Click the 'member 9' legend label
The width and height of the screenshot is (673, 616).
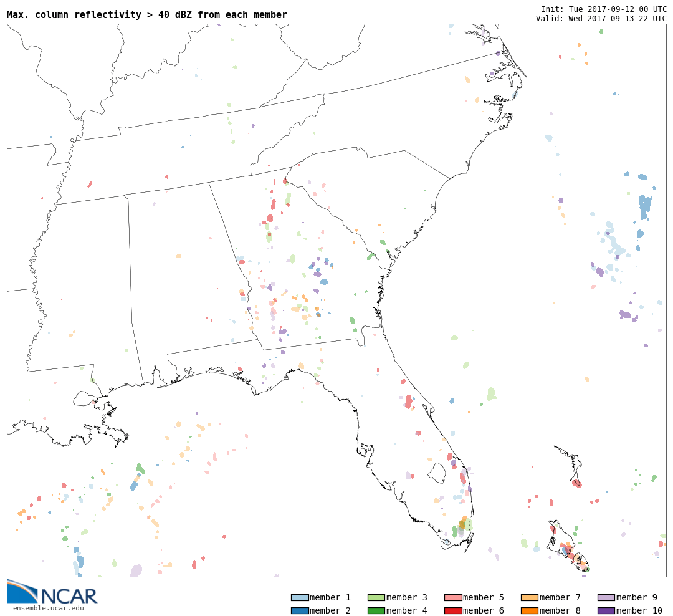click(637, 597)
